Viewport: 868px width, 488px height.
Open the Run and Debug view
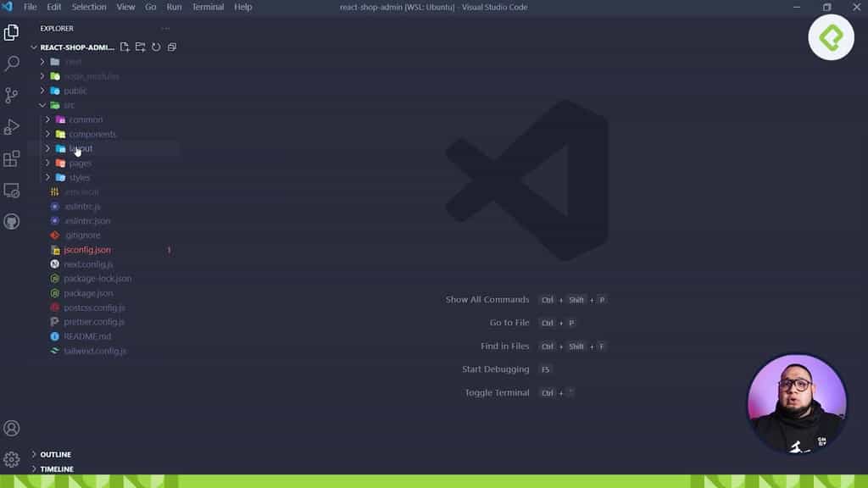12,127
